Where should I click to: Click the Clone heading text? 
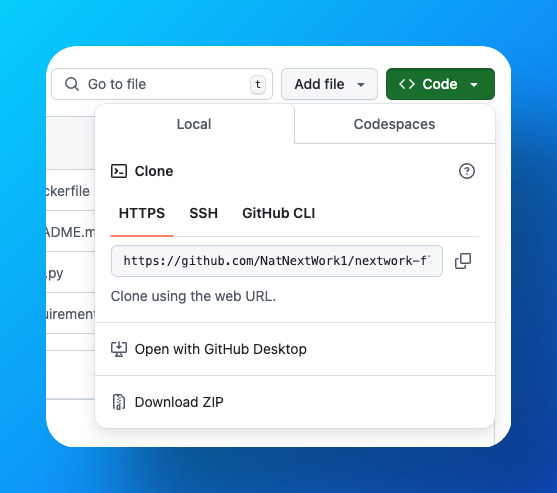tap(154, 171)
